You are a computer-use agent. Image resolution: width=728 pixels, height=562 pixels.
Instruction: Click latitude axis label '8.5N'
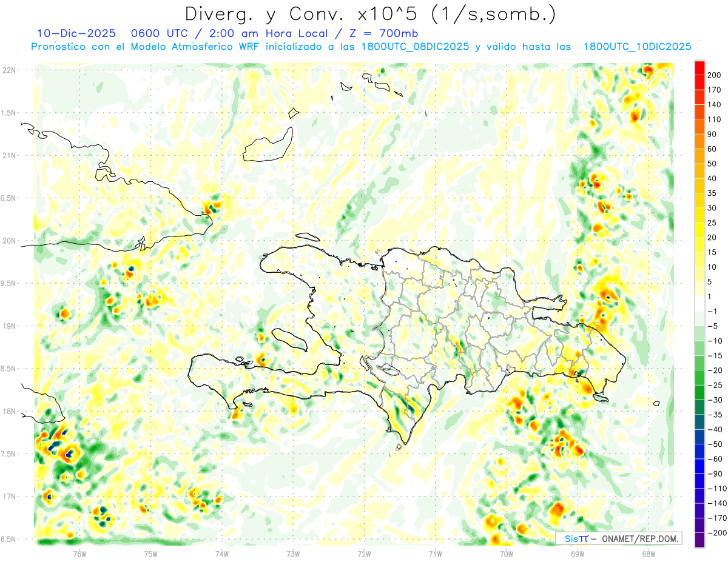tap(9, 369)
